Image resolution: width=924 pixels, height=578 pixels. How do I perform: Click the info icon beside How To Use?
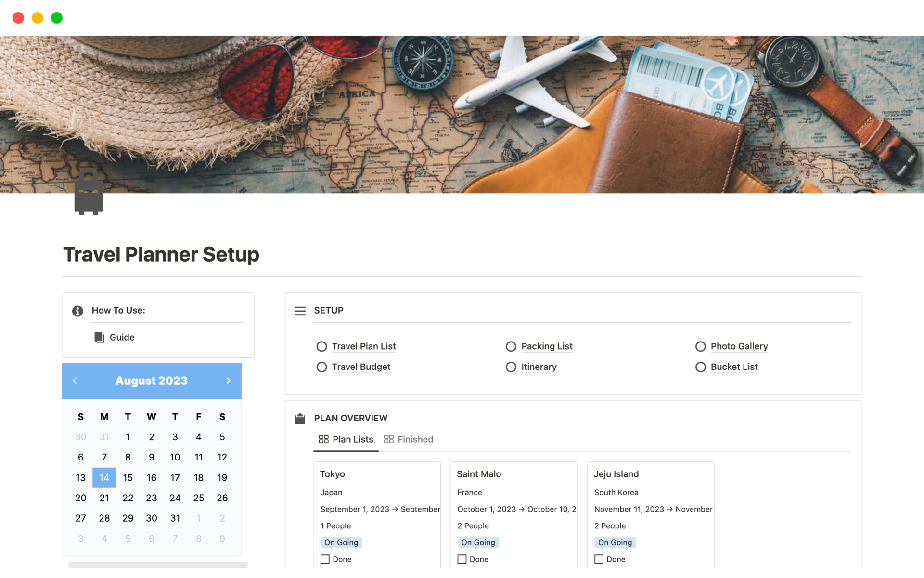click(x=77, y=311)
